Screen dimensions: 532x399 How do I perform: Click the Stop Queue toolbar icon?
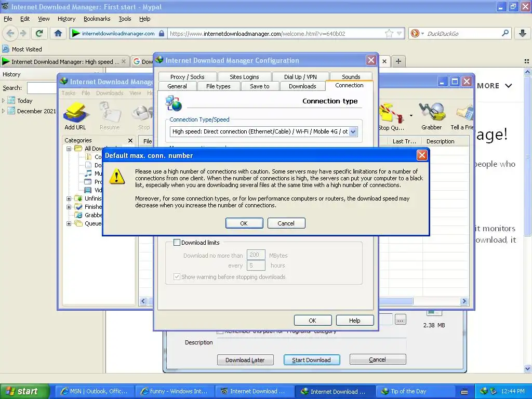click(391, 116)
